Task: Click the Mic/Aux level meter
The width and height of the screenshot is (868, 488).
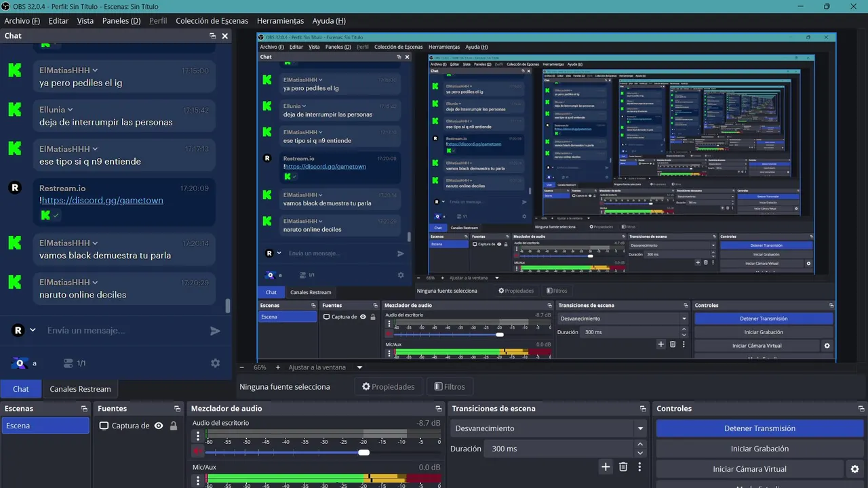Action: (323, 479)
